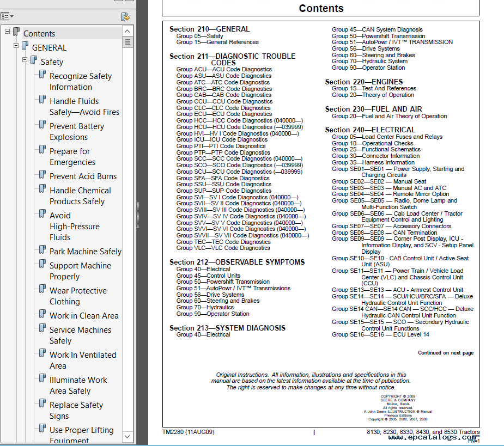Go to Prevent Battery Explosions bookmark
This screenshot has height=446, width=504.
tap(77, 132)
